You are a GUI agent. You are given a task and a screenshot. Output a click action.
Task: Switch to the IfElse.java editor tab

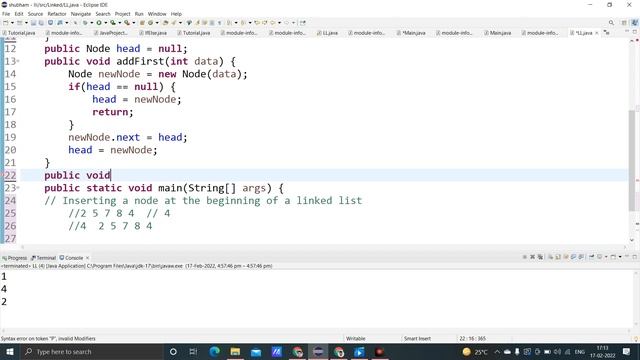click(153, 33)
